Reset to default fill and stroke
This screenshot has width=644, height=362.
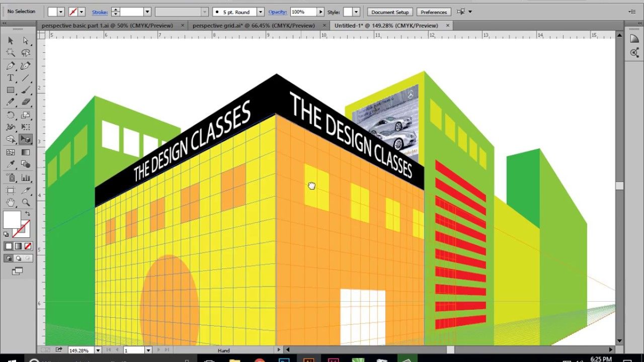[6, 234]
